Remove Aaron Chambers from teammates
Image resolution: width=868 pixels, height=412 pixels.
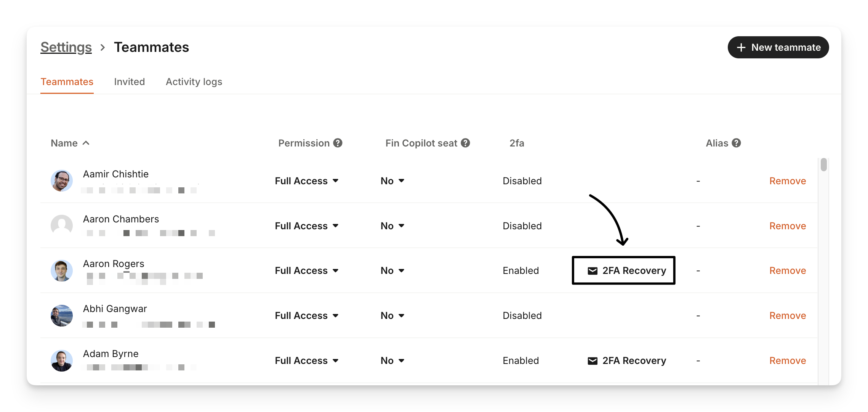point(788,226)
